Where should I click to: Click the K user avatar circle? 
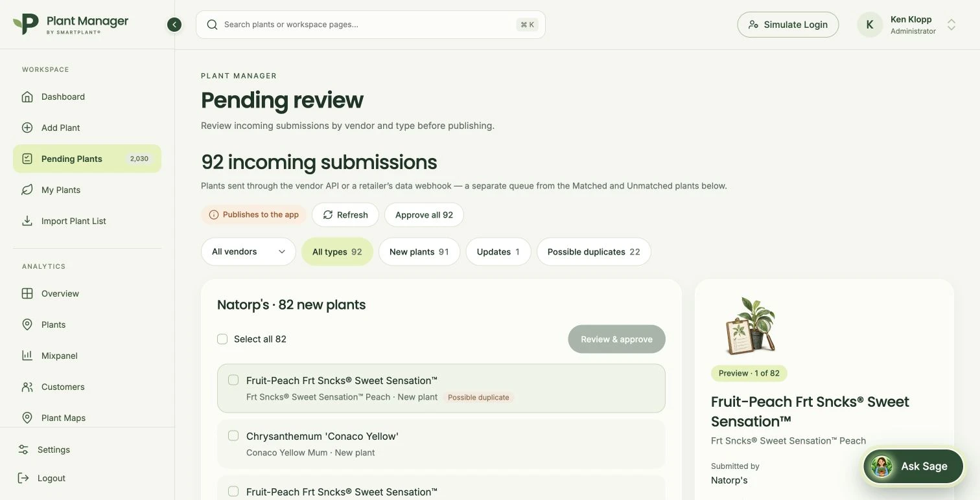tap(870, 25)
